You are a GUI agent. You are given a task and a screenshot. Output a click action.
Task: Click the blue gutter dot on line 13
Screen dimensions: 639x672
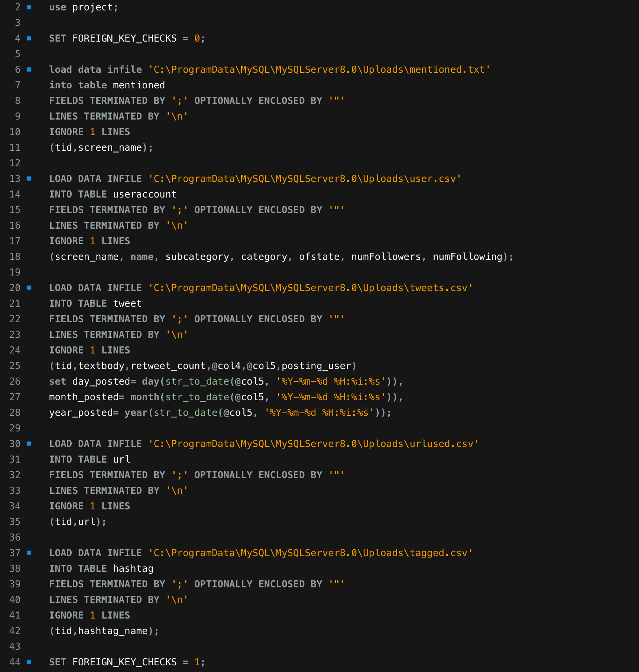click(29, 179)
